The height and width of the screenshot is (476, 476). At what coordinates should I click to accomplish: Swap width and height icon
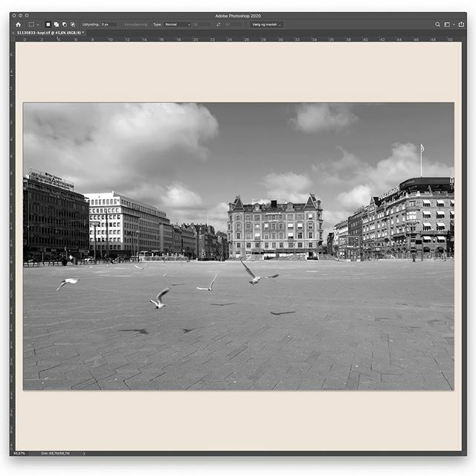[218, 25]
